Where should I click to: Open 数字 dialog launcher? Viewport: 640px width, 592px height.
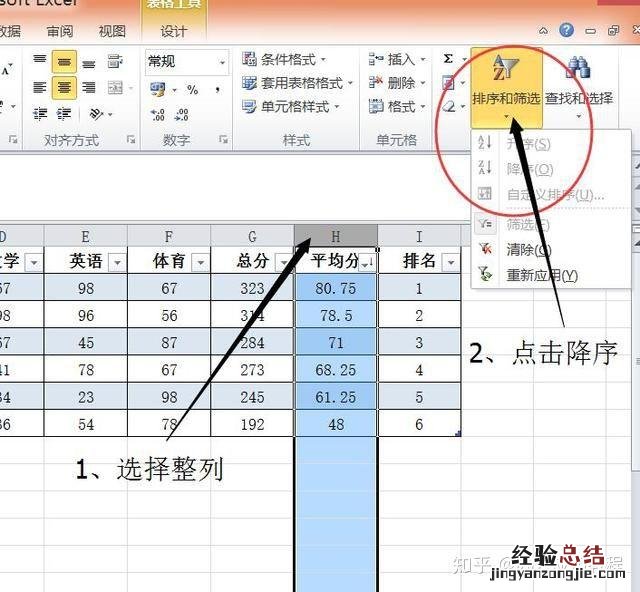click(x=223, y=140)
